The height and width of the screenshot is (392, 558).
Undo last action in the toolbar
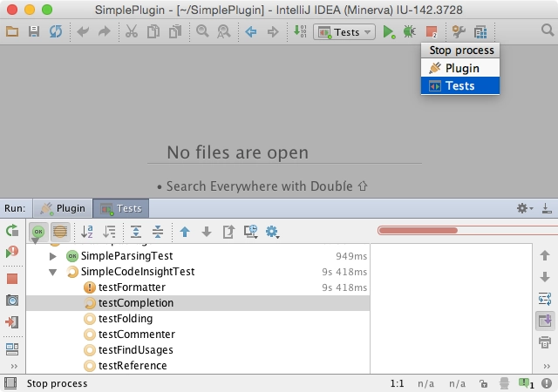(x=83, y=31)
